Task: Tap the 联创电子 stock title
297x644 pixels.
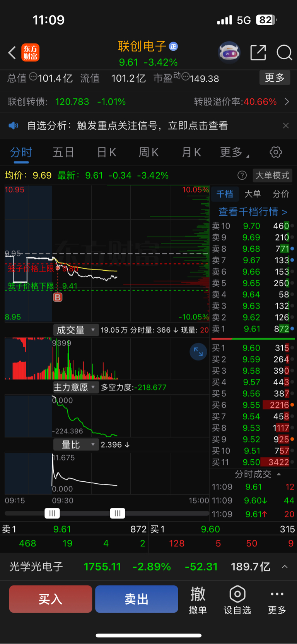Action: point(142,46)
